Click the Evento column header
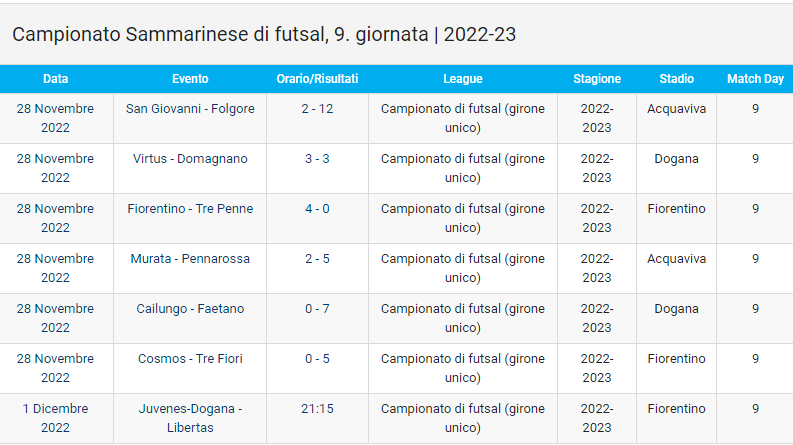This screenshot has height=445, width=793. coord(190,79)
